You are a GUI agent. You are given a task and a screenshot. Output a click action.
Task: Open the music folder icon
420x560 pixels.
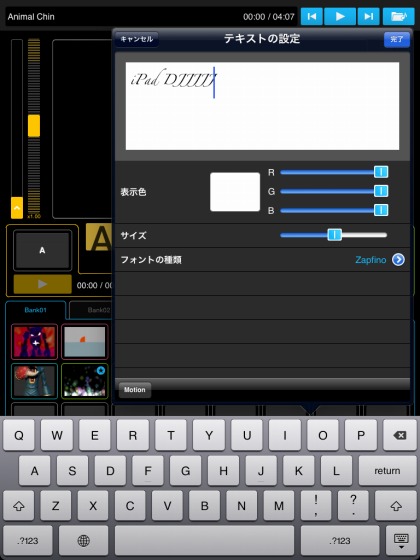(398, 16)
